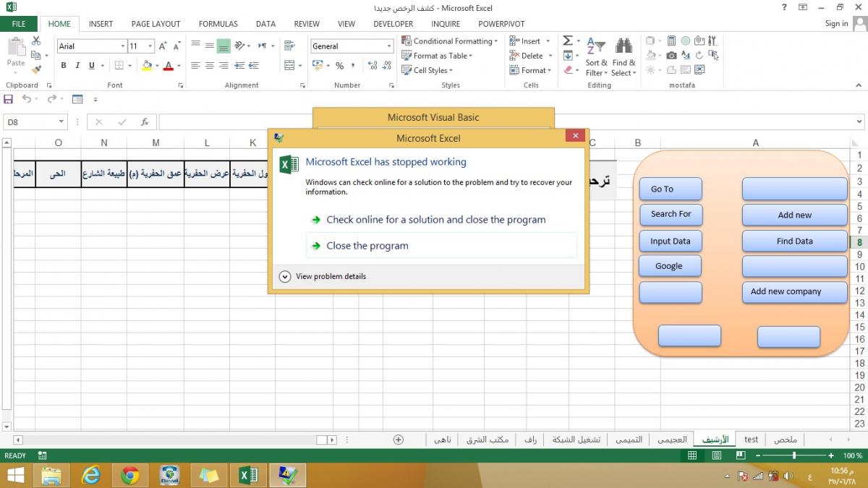868x488 pixels.
Task: Click the Percent Style icon
Action: coord(339,66)
